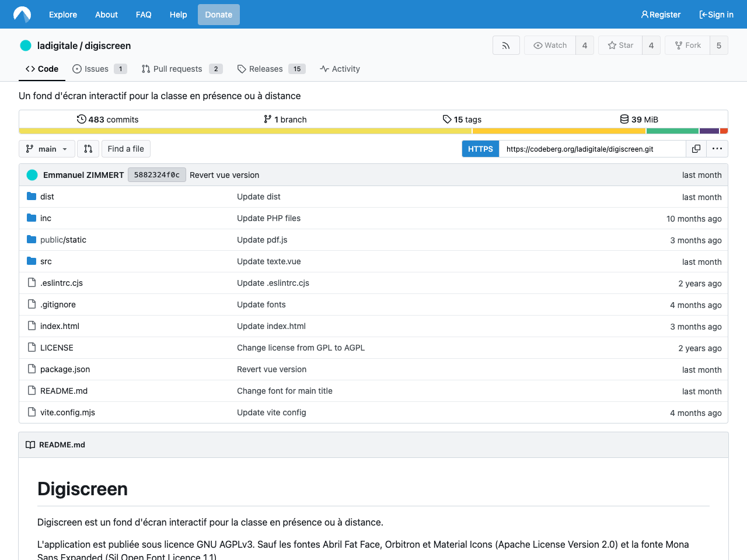Click 'Change license from GPL to AGPL' commit message

tap(301, 348)
